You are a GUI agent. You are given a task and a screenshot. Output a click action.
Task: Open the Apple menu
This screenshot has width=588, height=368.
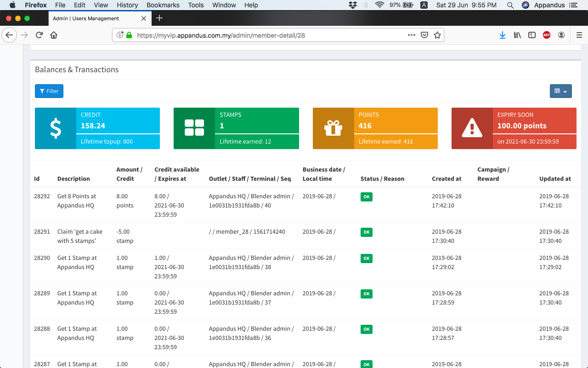point(12,5)
